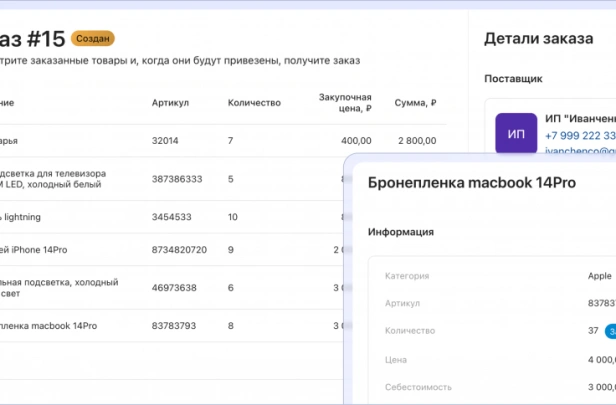Select the lightning row, article 3454533
Viewport: 616px width, 405px height.
172,217
